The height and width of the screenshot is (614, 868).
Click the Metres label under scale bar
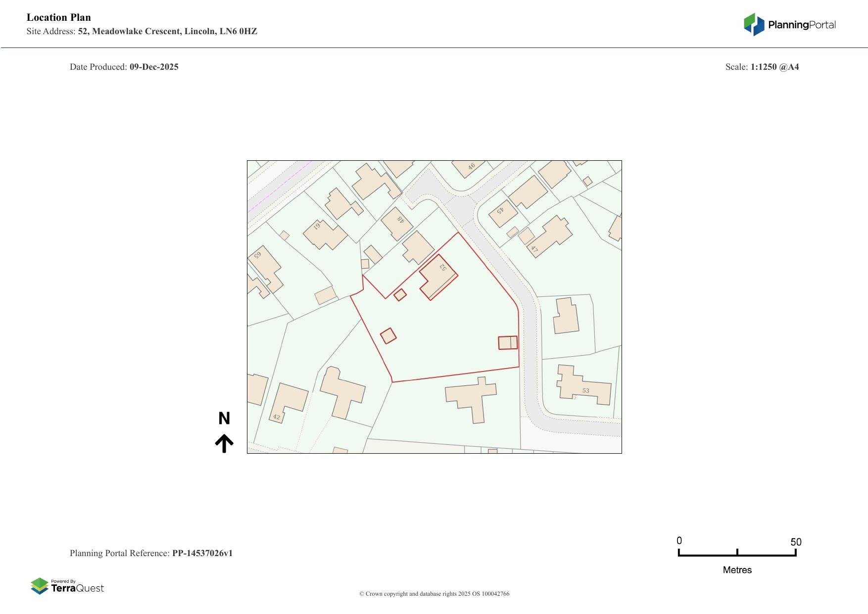coord(737,570)
